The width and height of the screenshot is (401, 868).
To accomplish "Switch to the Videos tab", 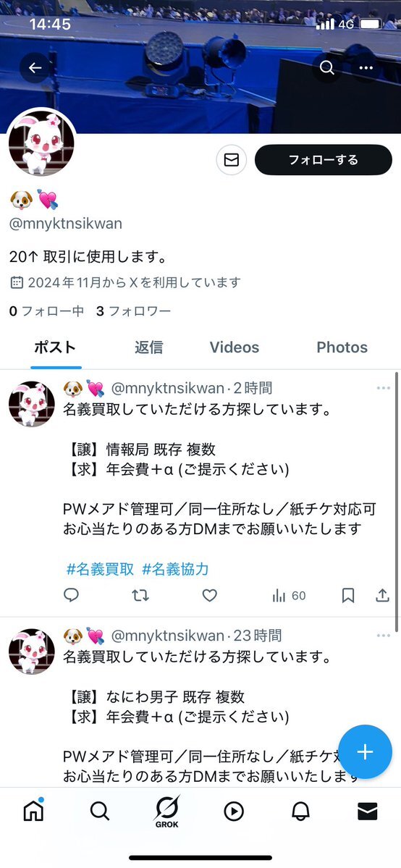I will [235, 347].
